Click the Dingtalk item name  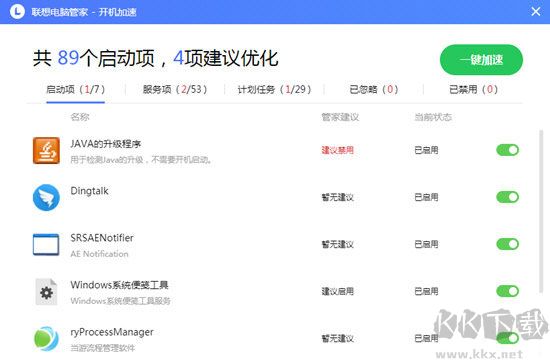point(89,191)
